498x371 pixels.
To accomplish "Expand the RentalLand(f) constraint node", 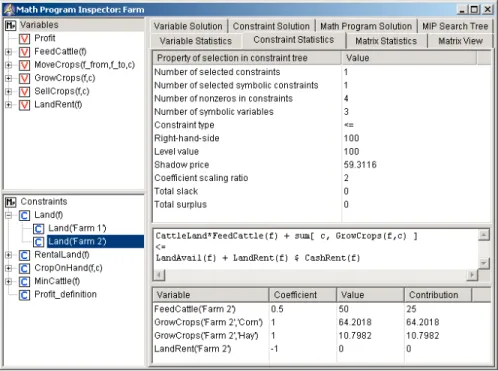I will pyautogui.click(x=9, y=255).
